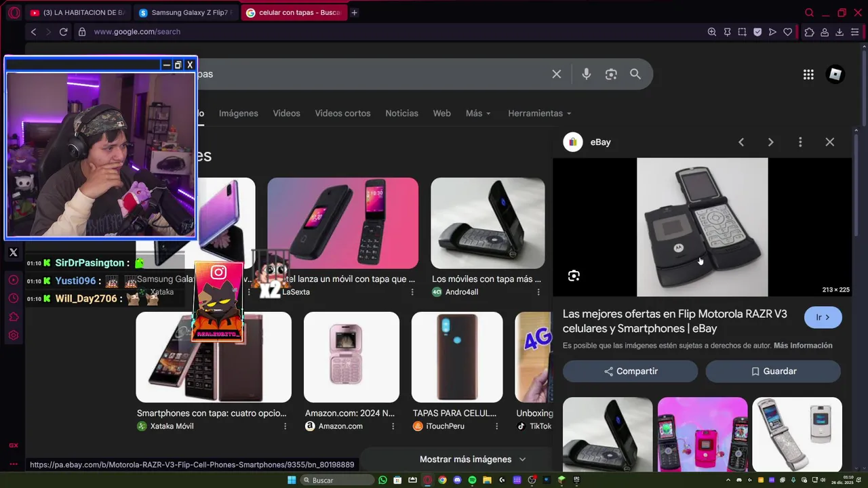Screen dimensions: 868x488
Task: Open the new tab plus button
Action: click(354, 12)
